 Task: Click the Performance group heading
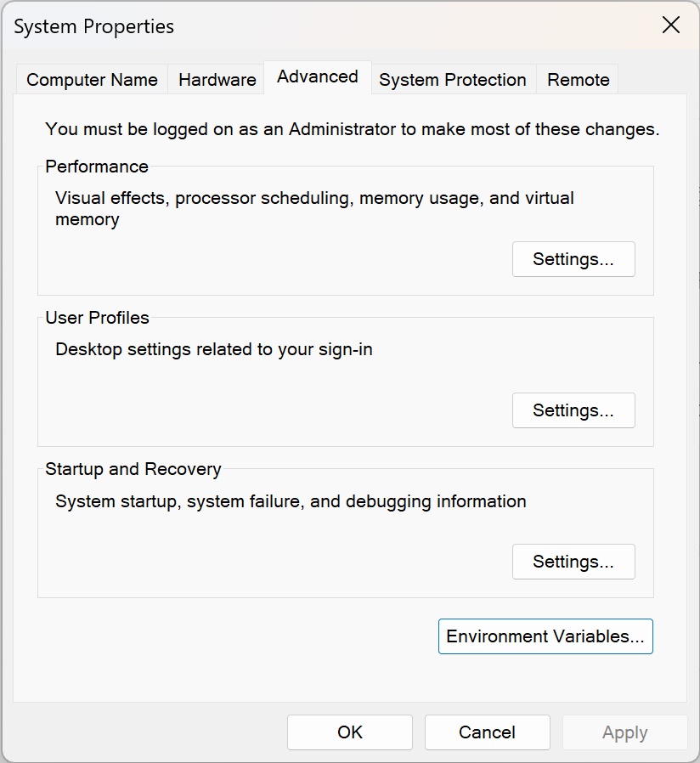tap(97, 167)
